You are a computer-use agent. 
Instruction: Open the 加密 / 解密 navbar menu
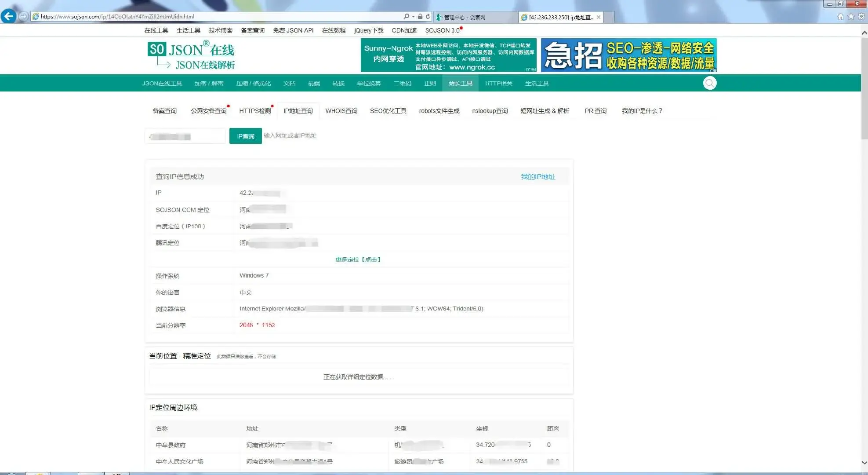(x=209, y=83)
